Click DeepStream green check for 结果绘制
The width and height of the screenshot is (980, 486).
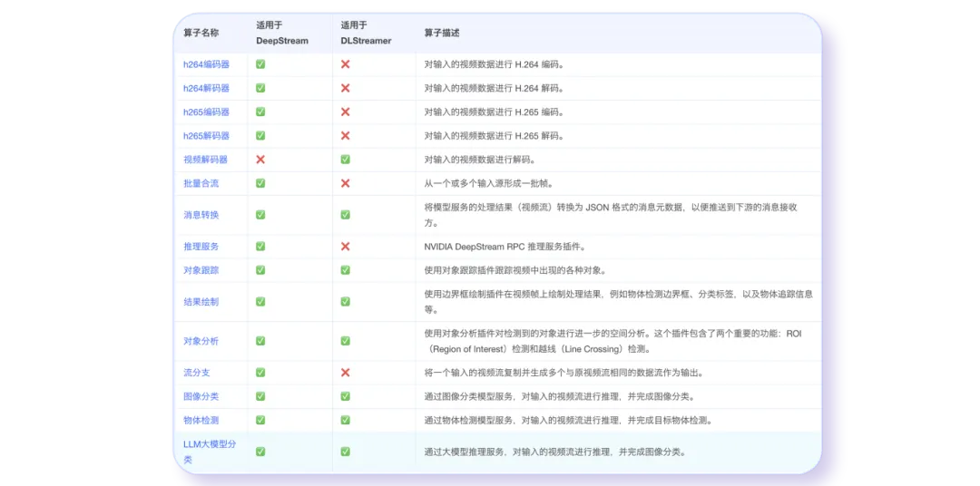coord(260,302)
